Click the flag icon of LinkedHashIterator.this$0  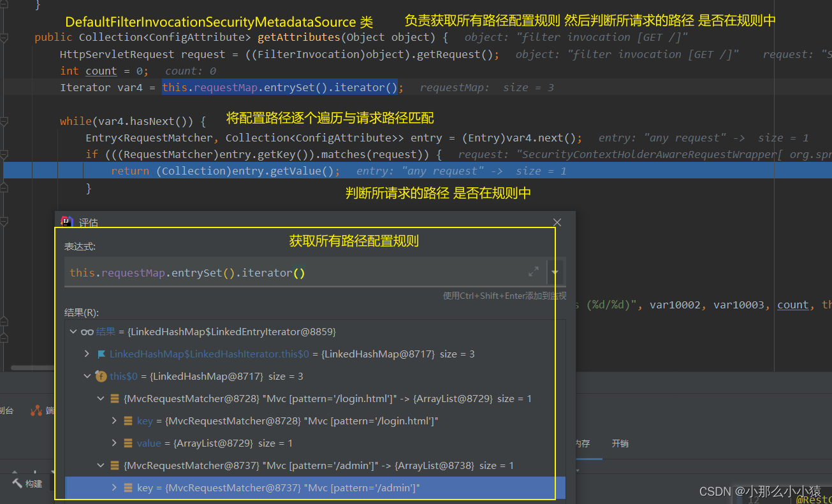point(101,354)
